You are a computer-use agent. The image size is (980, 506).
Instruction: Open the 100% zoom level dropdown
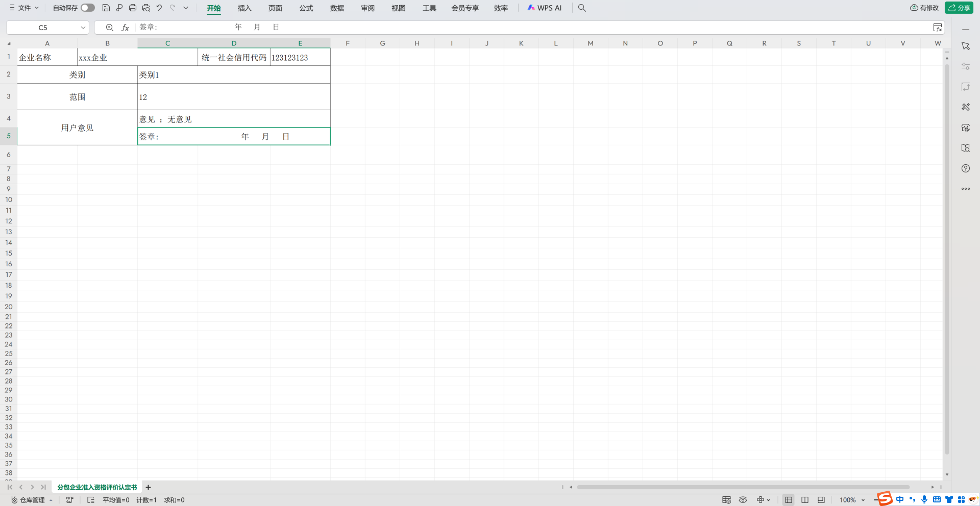pos(852,500)
